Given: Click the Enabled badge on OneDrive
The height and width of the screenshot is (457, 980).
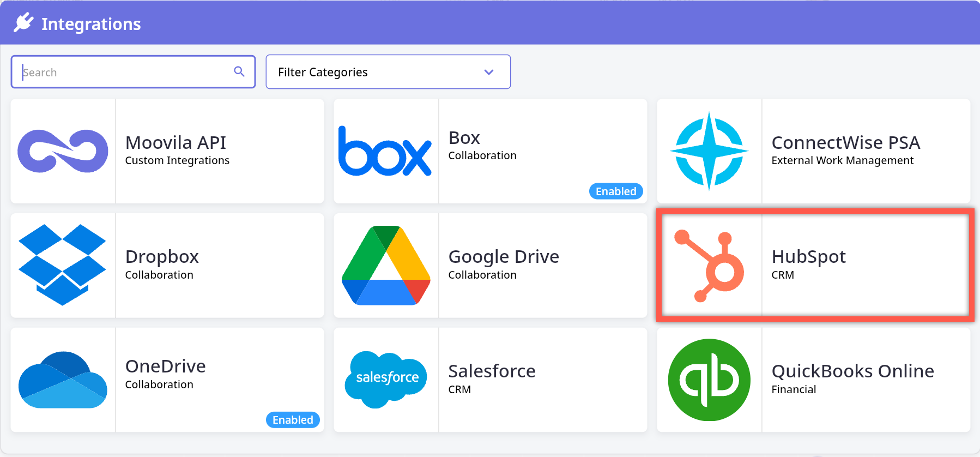Looking at the screenshot, I should click(293, 420).
